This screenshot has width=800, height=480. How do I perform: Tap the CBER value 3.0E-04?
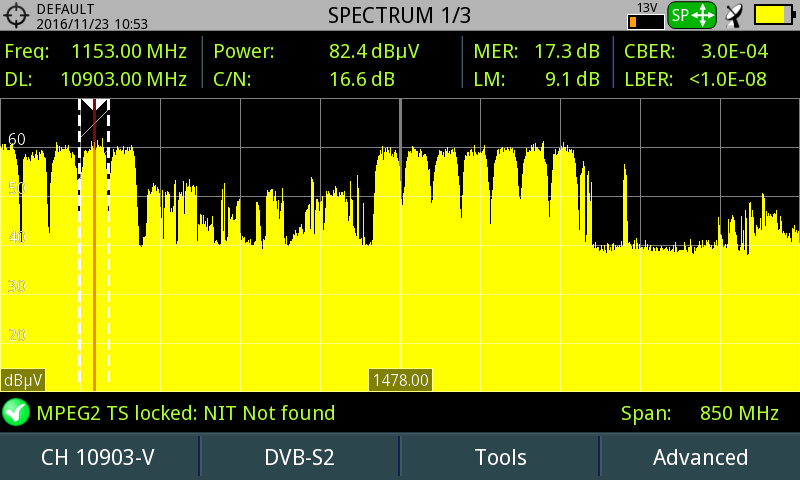pyautogui.click(x=735, y=51)
